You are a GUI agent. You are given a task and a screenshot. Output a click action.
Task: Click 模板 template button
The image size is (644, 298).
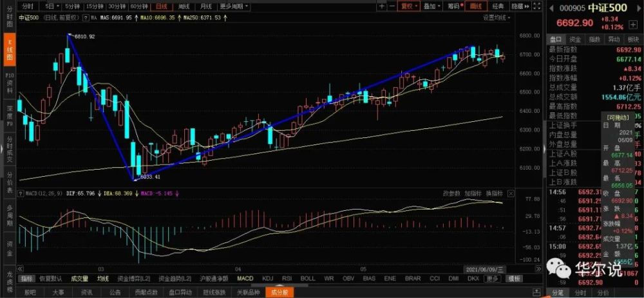[x=514, y=279]
